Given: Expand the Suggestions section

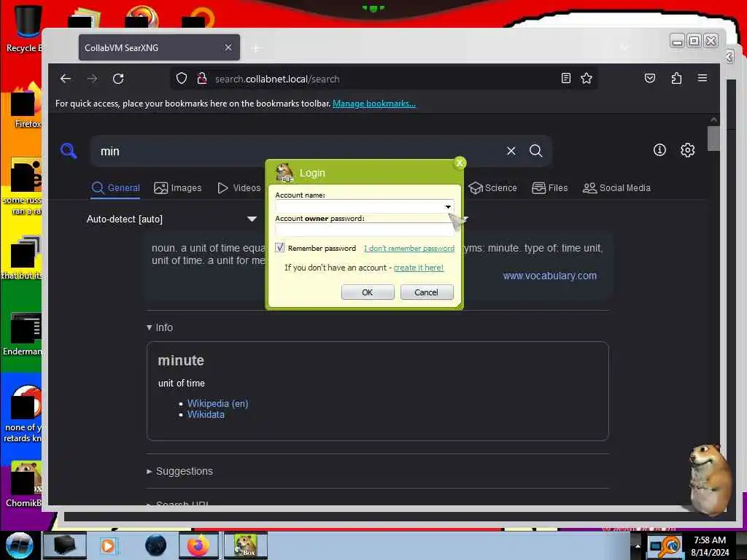Looking at the screenshot, I should click(x=179, y=472).
